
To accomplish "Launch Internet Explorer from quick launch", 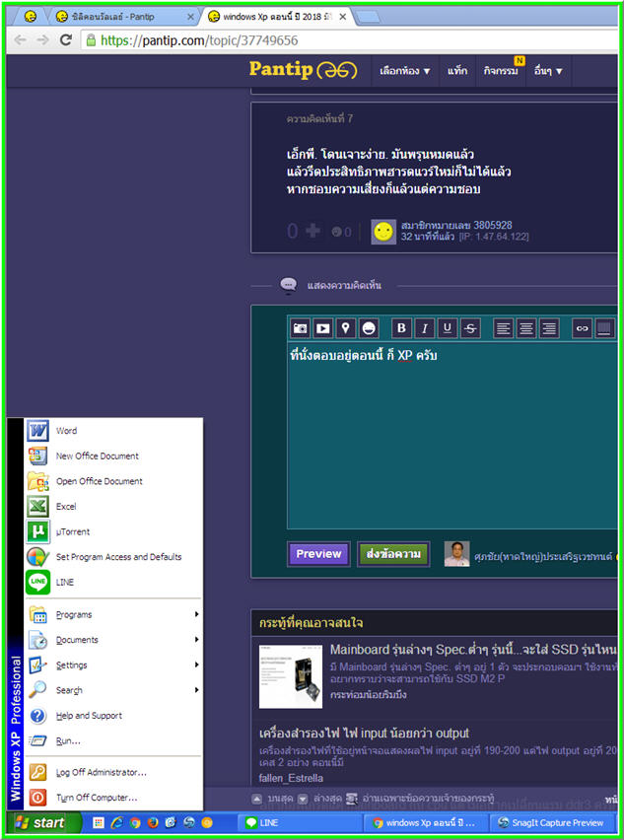I will pyautogui.click(x=116, y=823).
